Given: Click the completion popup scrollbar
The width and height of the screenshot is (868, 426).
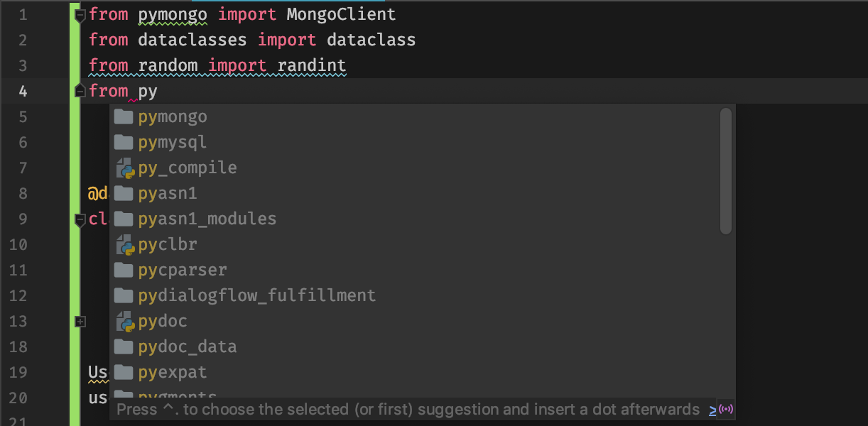Looking at the screenshot, I should (727, 170).
